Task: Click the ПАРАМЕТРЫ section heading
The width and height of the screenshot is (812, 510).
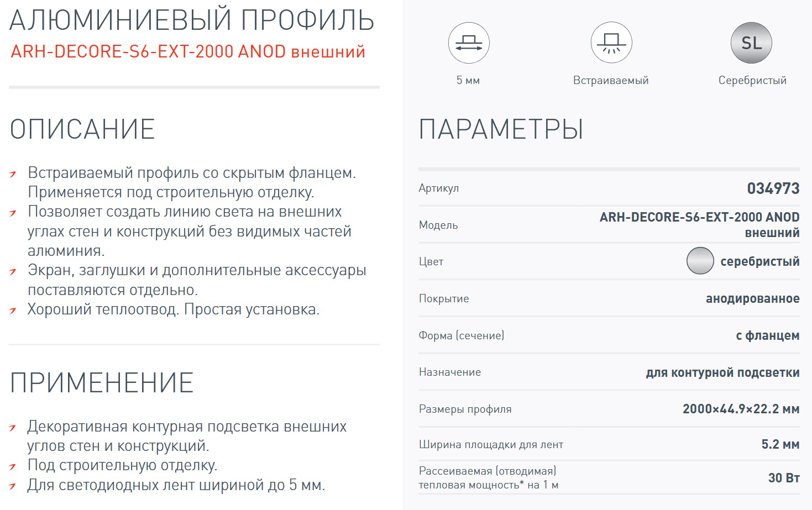Action: tap(501, 129)
